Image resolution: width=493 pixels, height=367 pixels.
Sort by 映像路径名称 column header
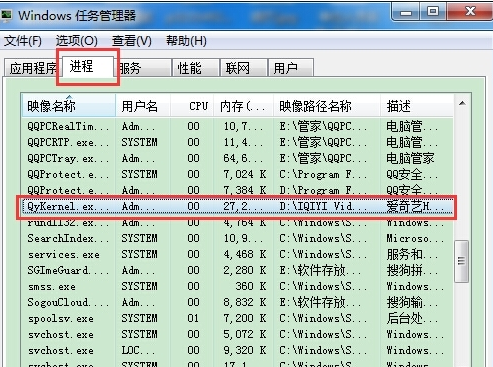click(x=327, y=106)
